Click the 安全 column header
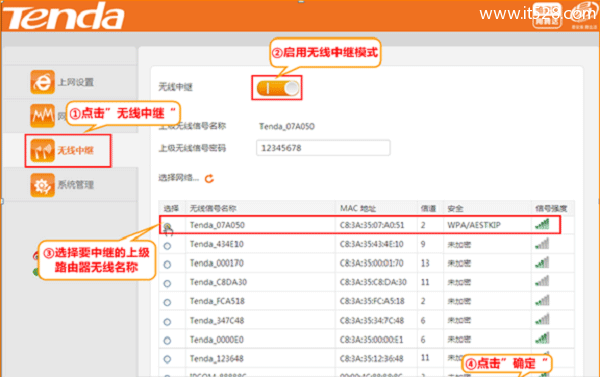This screenshot has height=377, width=600. [455, 208]
